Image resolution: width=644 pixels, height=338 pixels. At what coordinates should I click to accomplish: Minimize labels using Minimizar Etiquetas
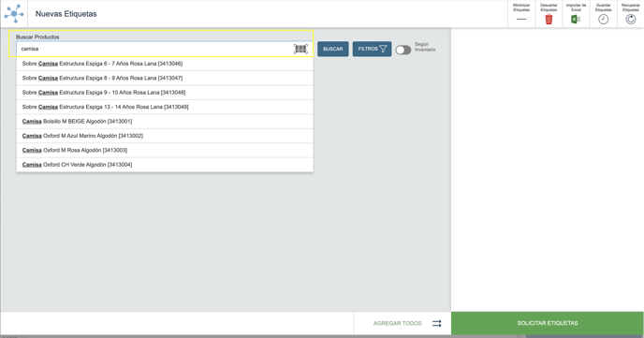click(521, 13)
